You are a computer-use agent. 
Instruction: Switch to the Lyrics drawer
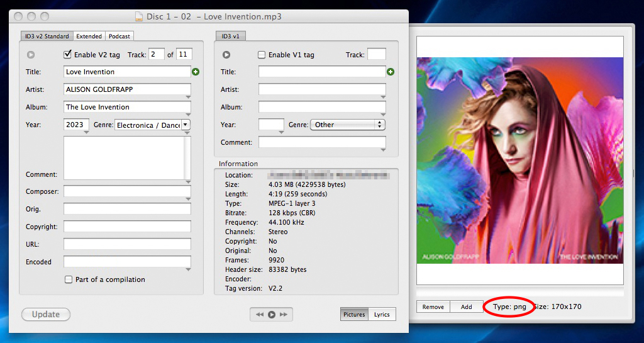coord(382,314)
